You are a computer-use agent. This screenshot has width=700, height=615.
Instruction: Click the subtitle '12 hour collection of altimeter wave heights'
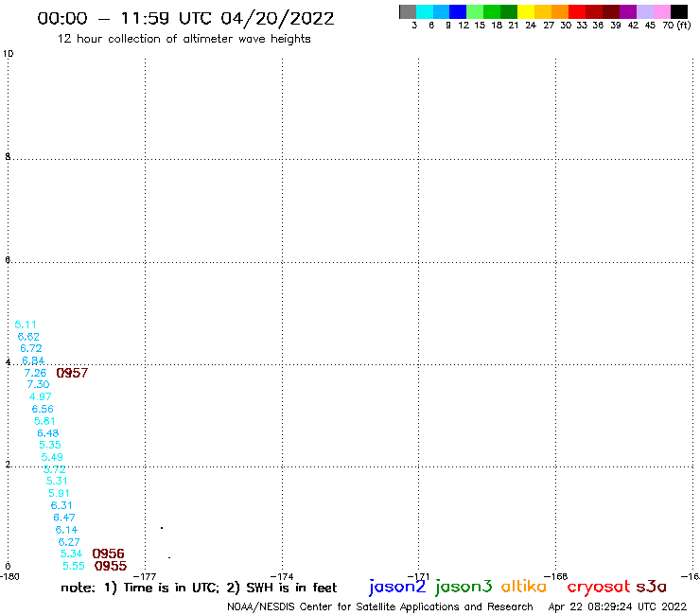[184, 39]
